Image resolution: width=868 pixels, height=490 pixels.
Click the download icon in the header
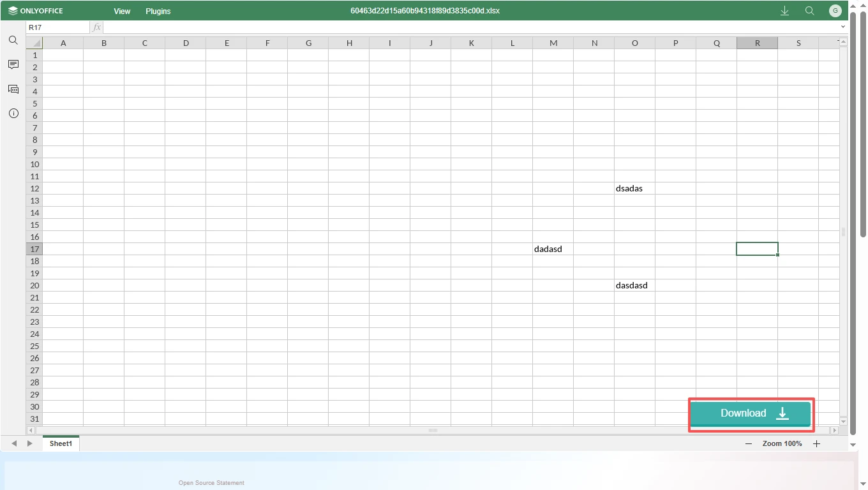click(x=785, y=11)
